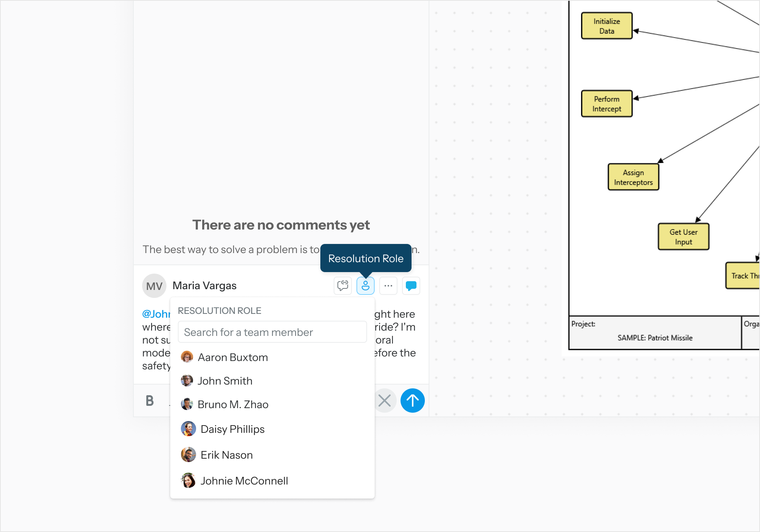Click the SAMPLE: Patriot Missile project label
Image resolution: width=760 pixels, height=532 pixels.
pyautogui.click(x=654, y=337)
